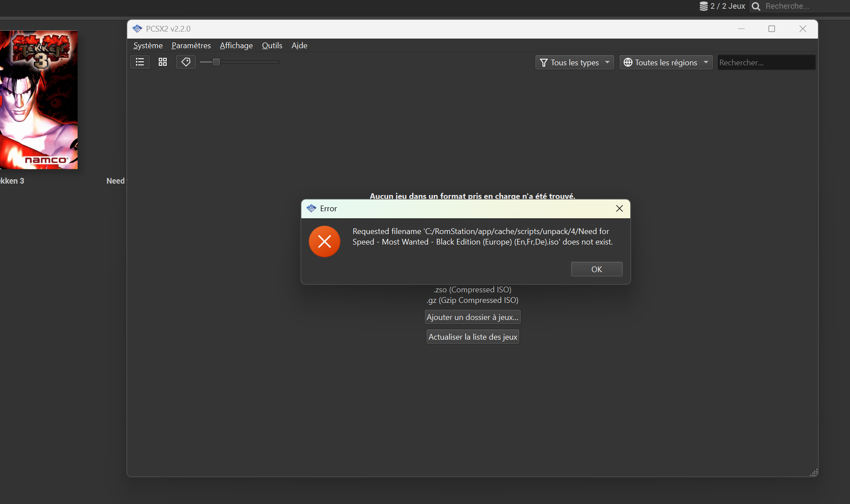Open the Système menu

coord(148,46)
